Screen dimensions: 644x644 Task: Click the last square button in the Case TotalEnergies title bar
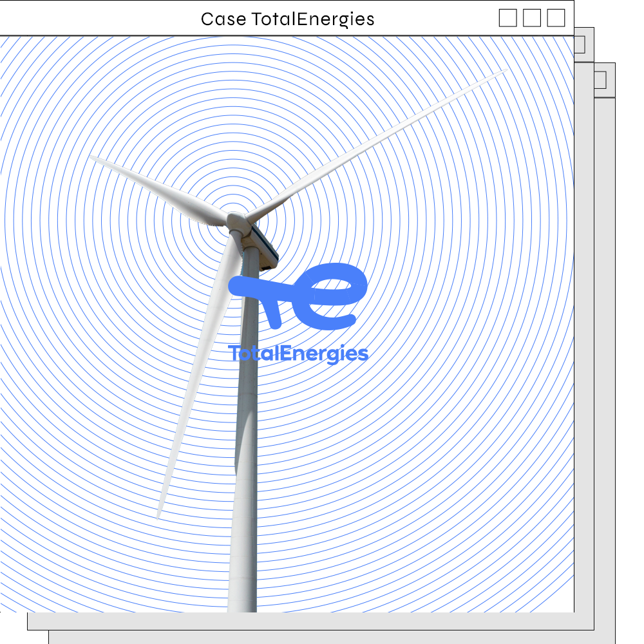point(556,18)
